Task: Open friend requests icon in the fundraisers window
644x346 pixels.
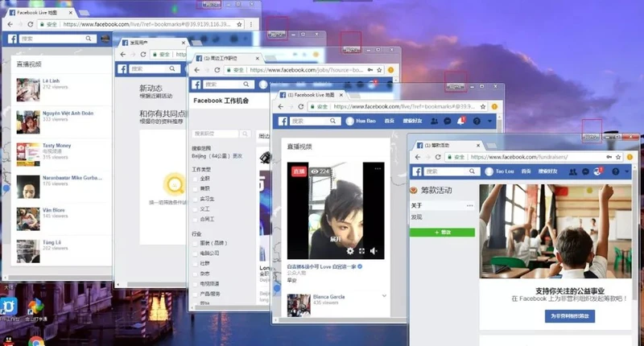Action: coord(572,171)
